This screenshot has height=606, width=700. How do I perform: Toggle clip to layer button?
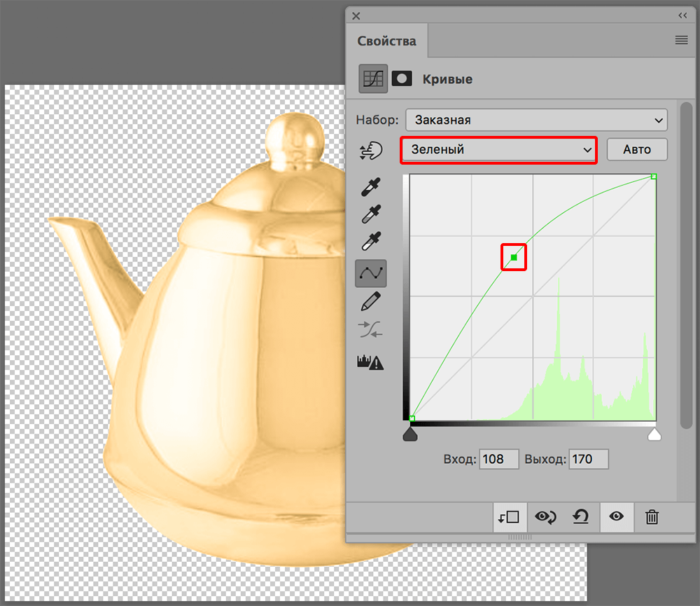[509, 517]
